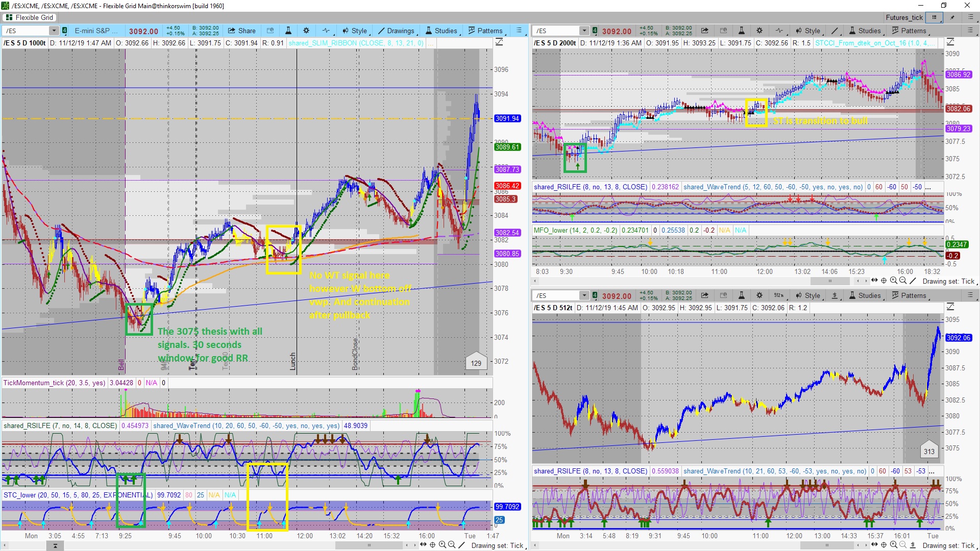Open symbol dropdown in lower-right chart
Image resolution: width=980 pixels, height=551 pixels.
(x=584, y=295)
